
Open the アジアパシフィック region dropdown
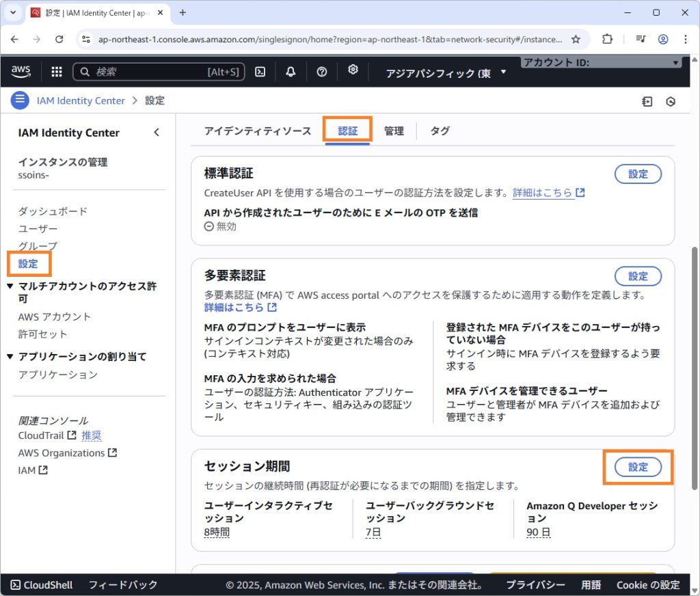click(446, 72)
